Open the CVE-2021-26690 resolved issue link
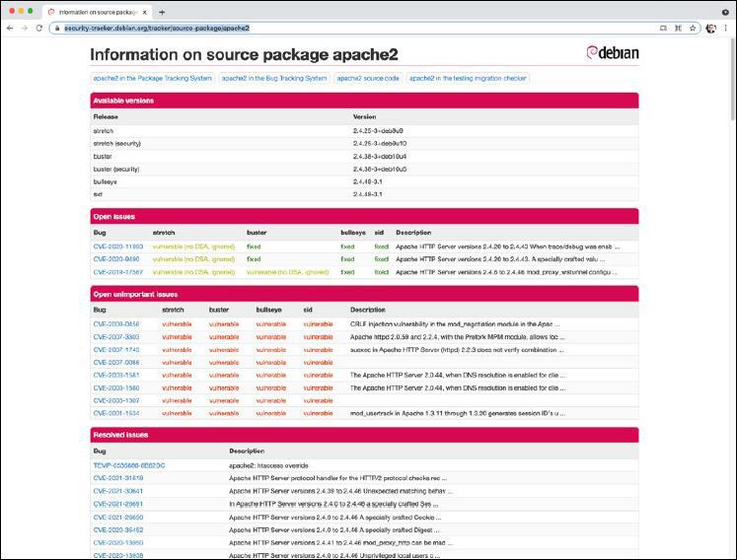 [118, 518]
